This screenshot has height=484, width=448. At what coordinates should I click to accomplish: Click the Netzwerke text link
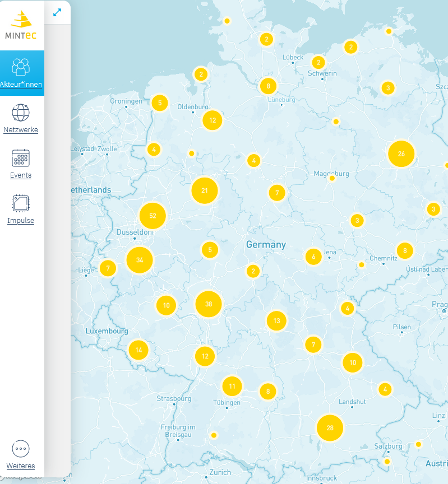[x=21, y=130]
